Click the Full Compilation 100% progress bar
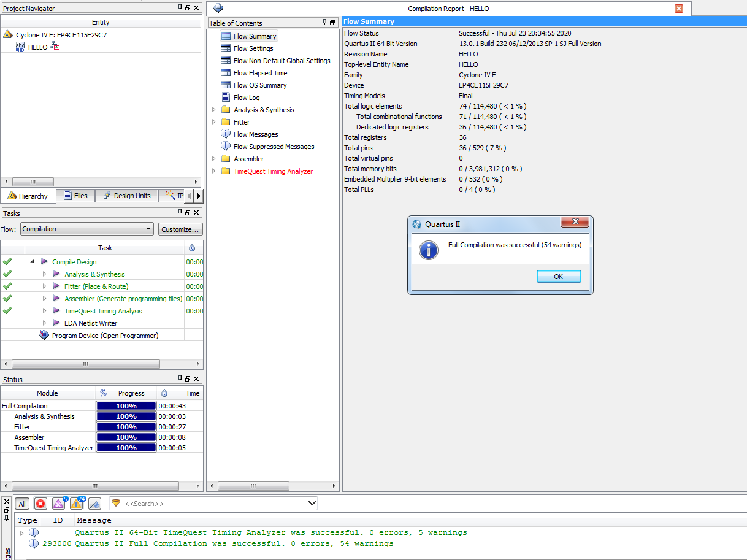 click(x=126, y=406)
